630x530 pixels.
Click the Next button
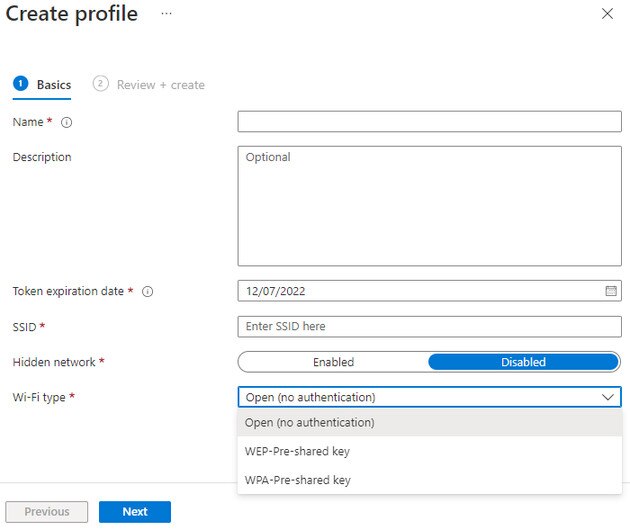tap(135, 512)
